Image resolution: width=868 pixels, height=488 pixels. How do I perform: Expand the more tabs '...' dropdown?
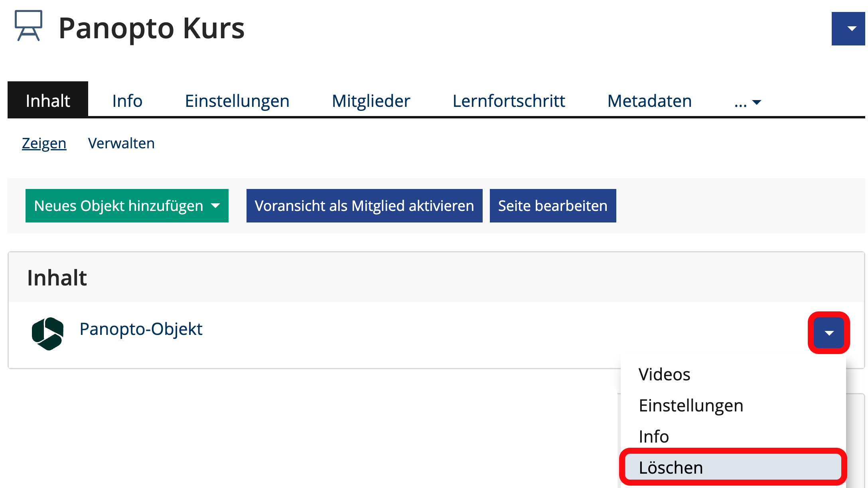pos(748,101)
